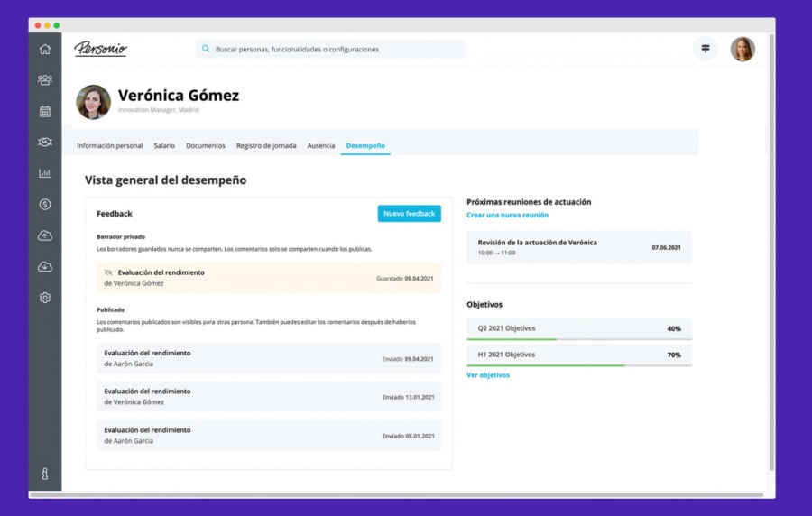Click the info icon at sidebar bottom
812x516 pixels.
pos(45,474)
